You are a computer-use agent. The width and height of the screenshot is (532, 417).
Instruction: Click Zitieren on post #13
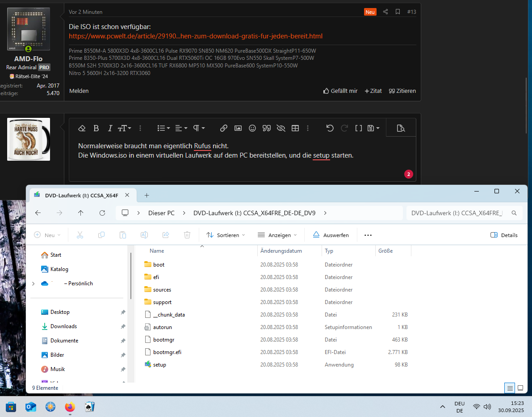402,91
